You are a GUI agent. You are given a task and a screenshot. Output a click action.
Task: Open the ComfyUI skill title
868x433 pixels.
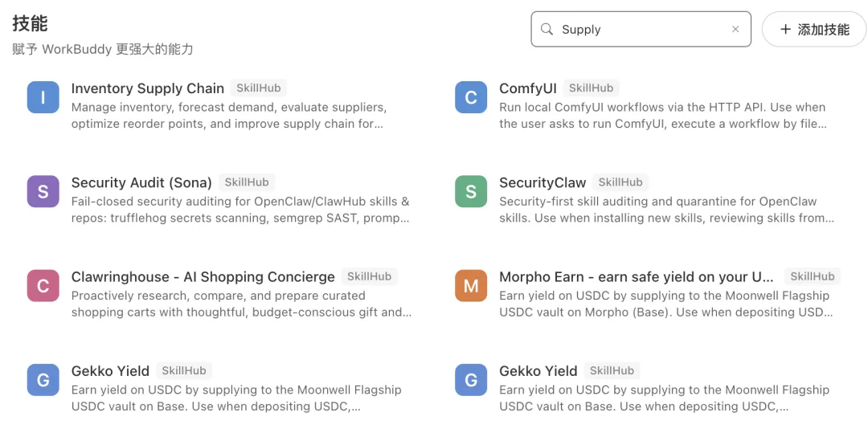(x=528, y=88)
